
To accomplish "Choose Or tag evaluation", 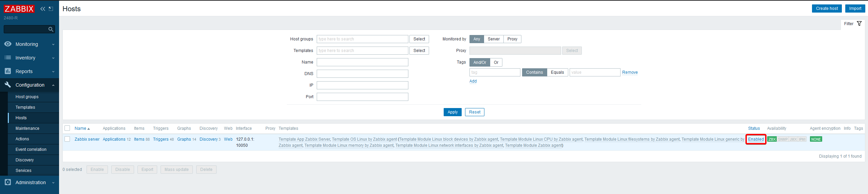I will pos(496,63).
